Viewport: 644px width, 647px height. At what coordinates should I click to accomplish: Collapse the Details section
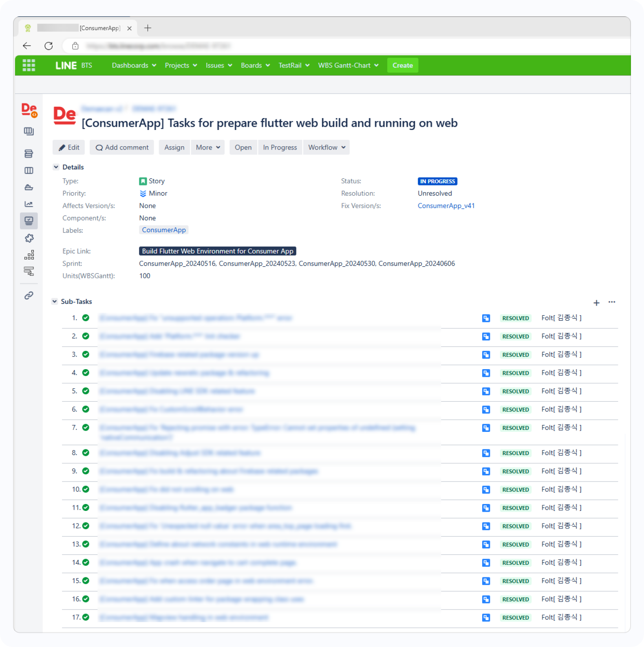pos(56,167)
